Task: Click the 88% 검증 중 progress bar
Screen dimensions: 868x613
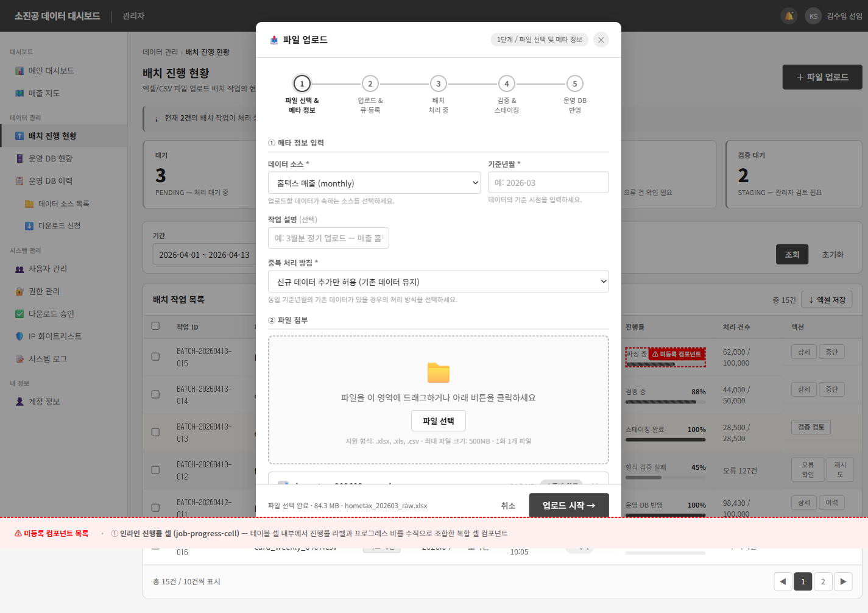Action: coord(666,402)
